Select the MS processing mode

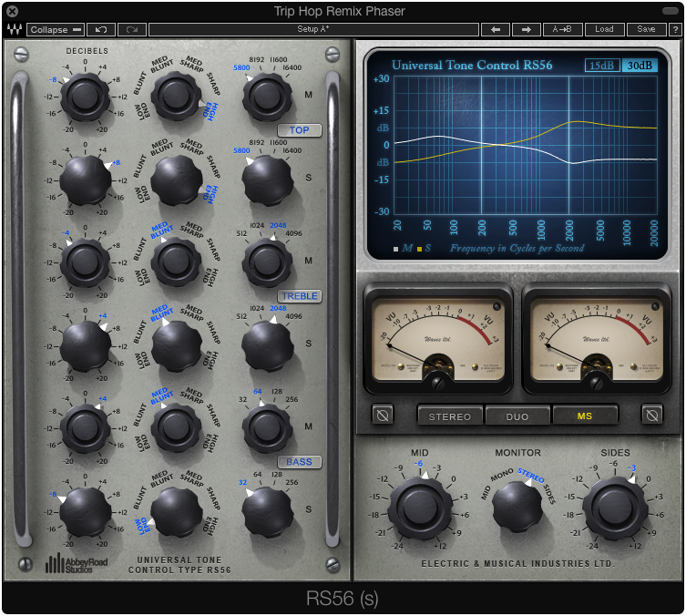coord(585,416)
